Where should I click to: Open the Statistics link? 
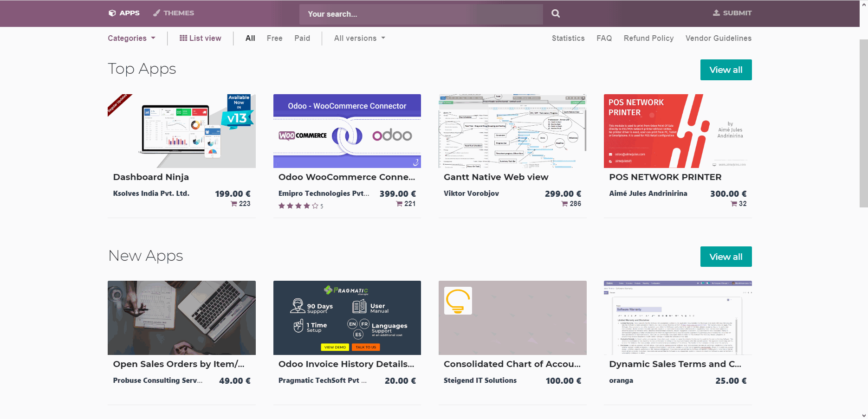tap(568, 38)
